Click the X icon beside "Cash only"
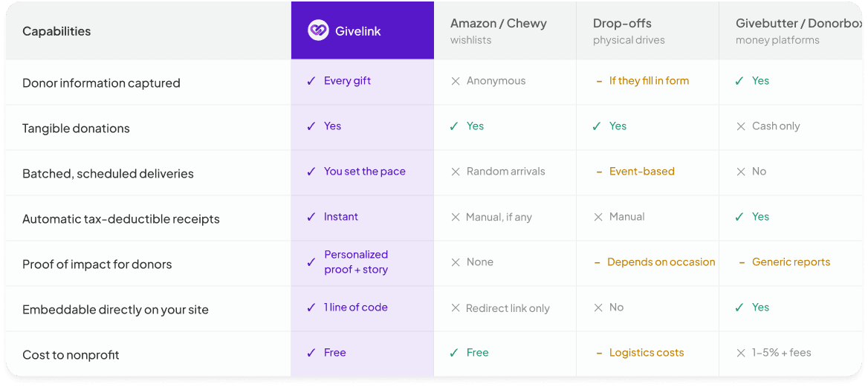The width and height of the screenshot is (868, 387). coord(741,126)
